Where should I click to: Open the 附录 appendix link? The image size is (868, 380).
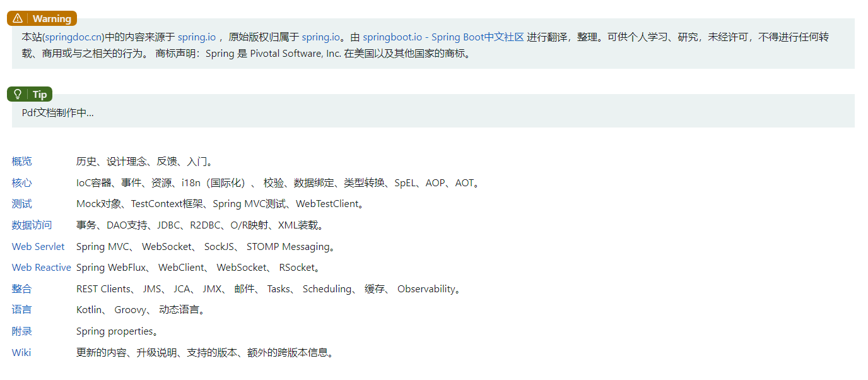click(x=21, y=331)
